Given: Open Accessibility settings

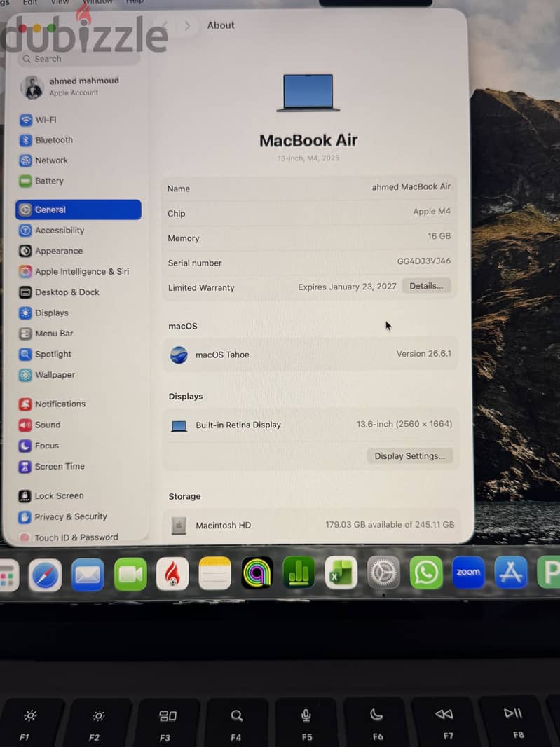Looking at the screenshot, I should [x=52, y=231].
